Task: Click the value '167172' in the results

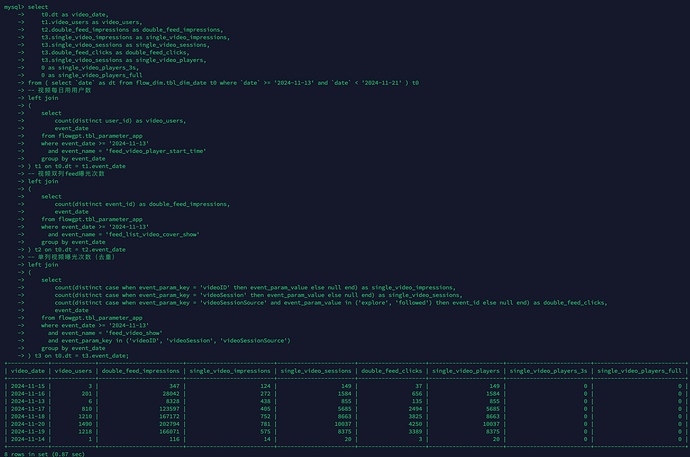Action: 169,416
